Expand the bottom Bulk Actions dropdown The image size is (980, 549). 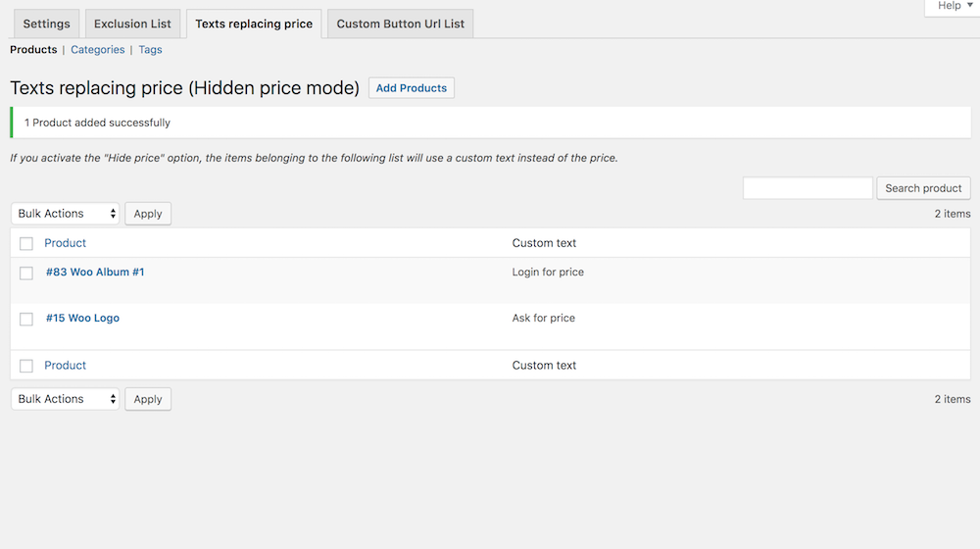click(65, 399)
